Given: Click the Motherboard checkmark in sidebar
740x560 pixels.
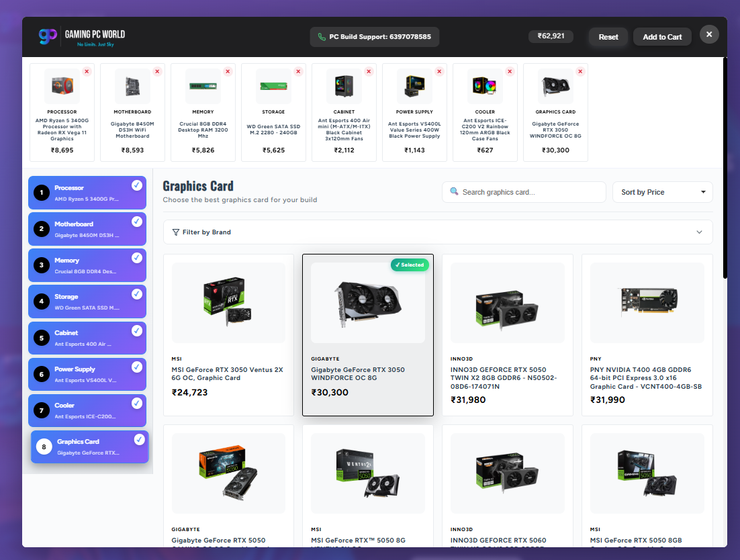Looking at the screenshot, I should tap(137, 222).
